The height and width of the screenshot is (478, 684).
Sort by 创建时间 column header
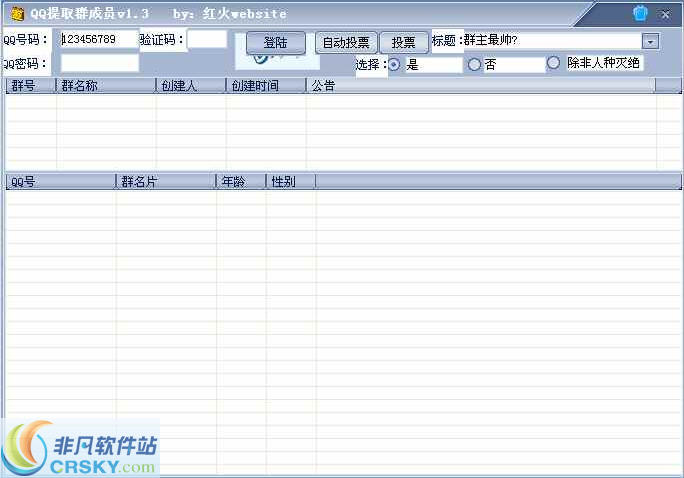tap(266, 85)
